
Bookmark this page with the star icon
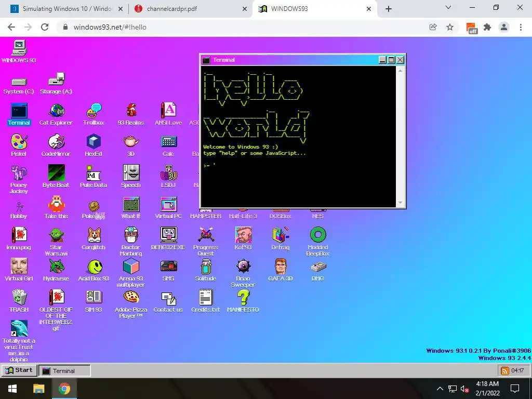[x=450, y=27]
